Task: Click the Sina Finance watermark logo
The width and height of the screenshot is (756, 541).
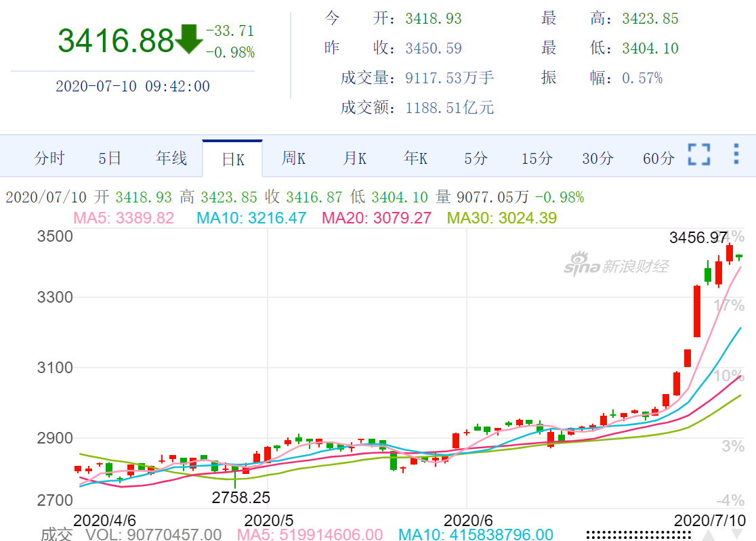Action: point(616,264)
